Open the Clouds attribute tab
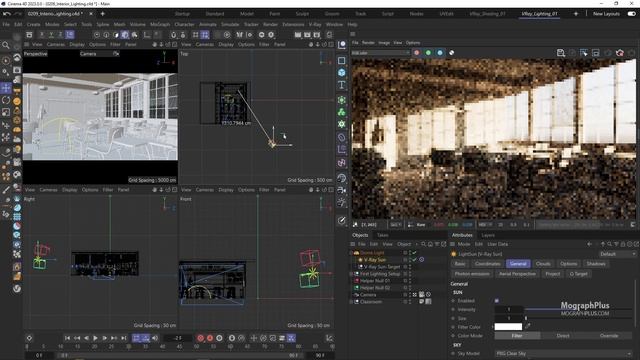Screen dimensions: 640x360 click(x=543, y=264)
